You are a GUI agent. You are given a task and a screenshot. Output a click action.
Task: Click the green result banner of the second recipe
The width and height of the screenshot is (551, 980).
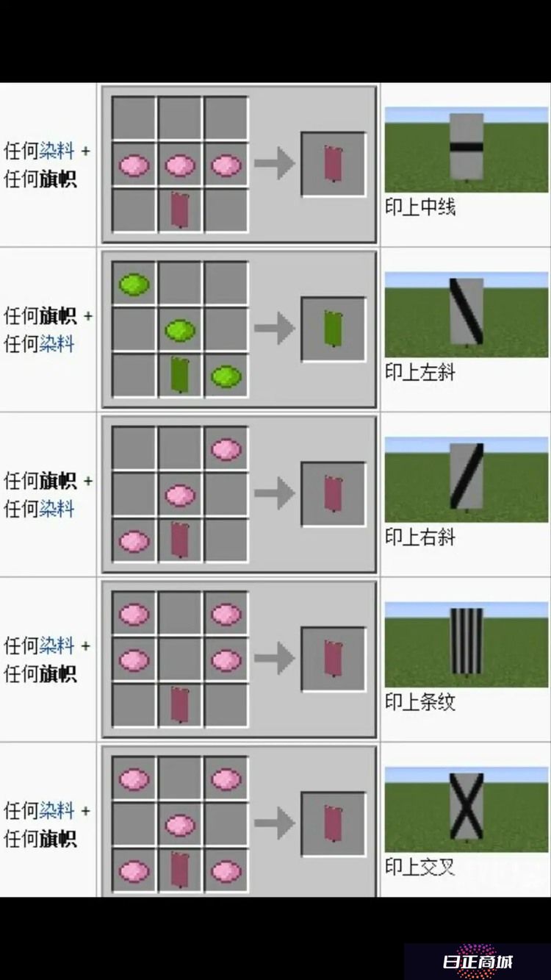pyautogui.click(x=333, y=328)
